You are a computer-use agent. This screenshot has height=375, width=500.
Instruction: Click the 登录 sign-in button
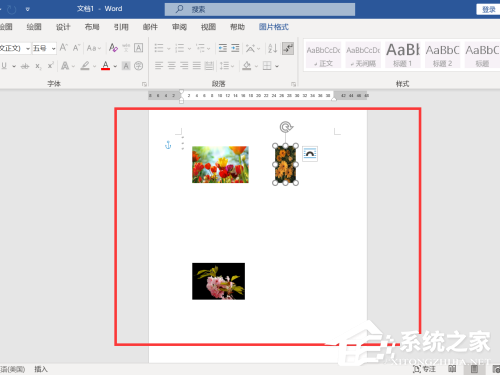pyautogui.click(x=488, y=9)
